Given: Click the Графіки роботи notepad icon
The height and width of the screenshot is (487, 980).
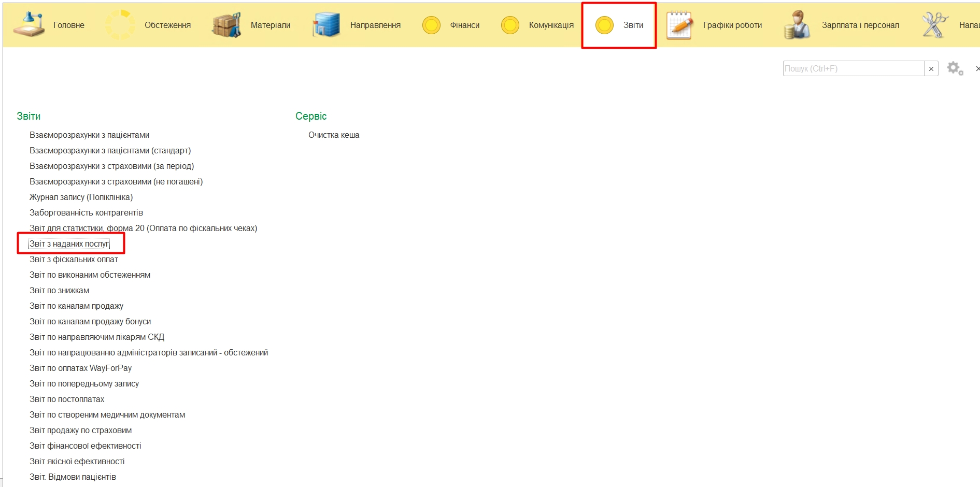Looking at the screenshot, I should [679, 25].
